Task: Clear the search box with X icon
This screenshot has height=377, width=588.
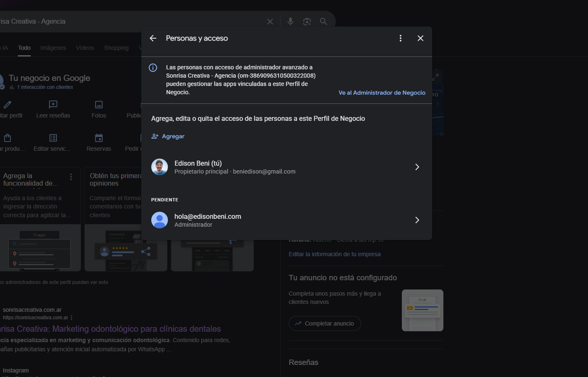Action: point(270,22)
